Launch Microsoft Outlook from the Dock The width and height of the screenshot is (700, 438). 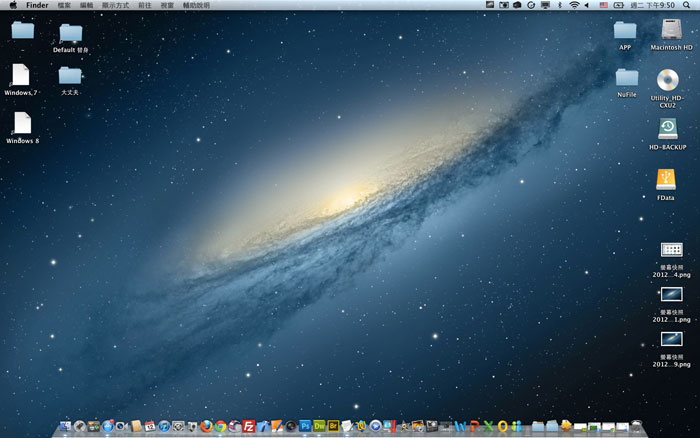pos(503,427)
